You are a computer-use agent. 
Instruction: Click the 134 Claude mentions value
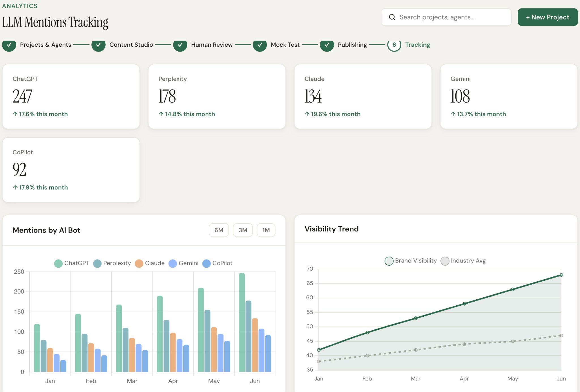(313, 96)
